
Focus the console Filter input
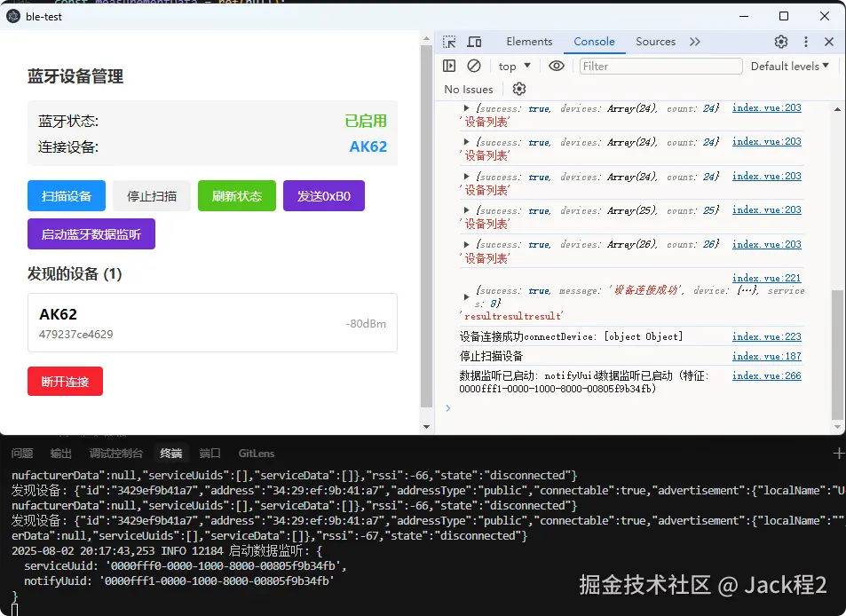(661, 66)
